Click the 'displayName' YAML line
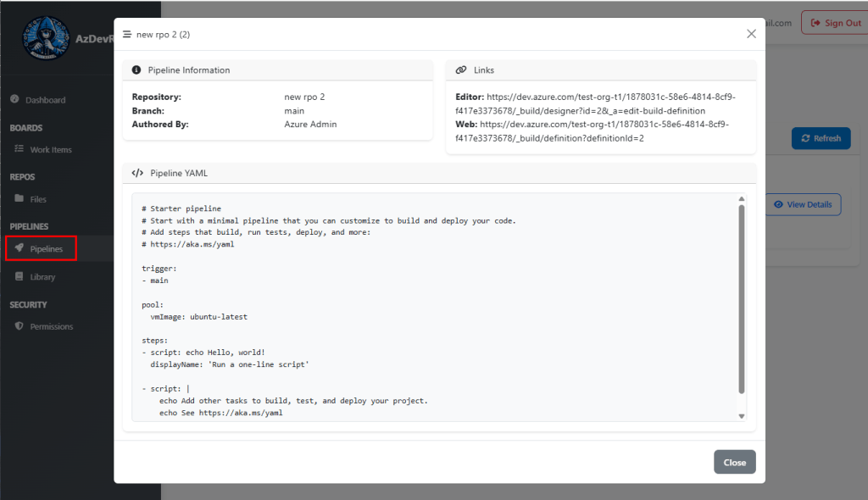The width and height of the screenshot is (868, 500). tap(230, 364)
